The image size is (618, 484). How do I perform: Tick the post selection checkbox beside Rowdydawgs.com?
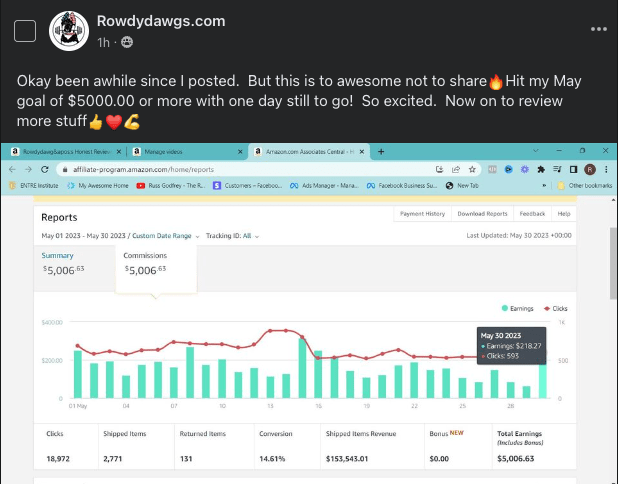coord(25,31)
